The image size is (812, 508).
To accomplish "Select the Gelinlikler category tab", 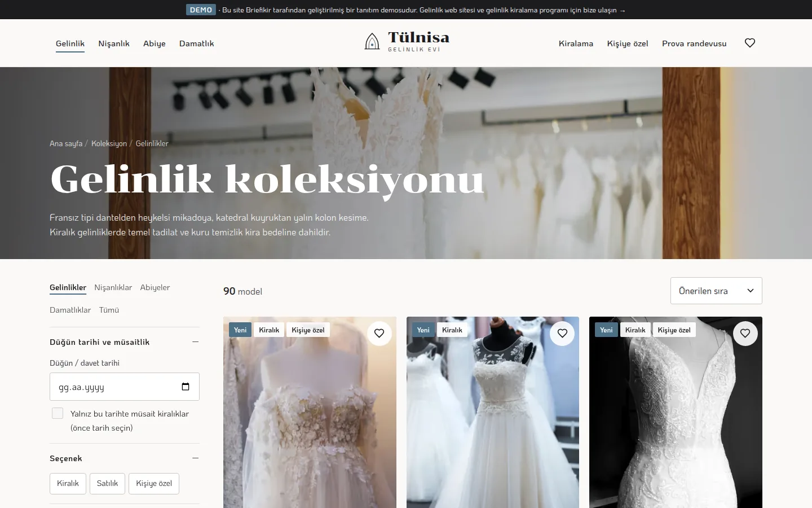I will pos(68,288).
